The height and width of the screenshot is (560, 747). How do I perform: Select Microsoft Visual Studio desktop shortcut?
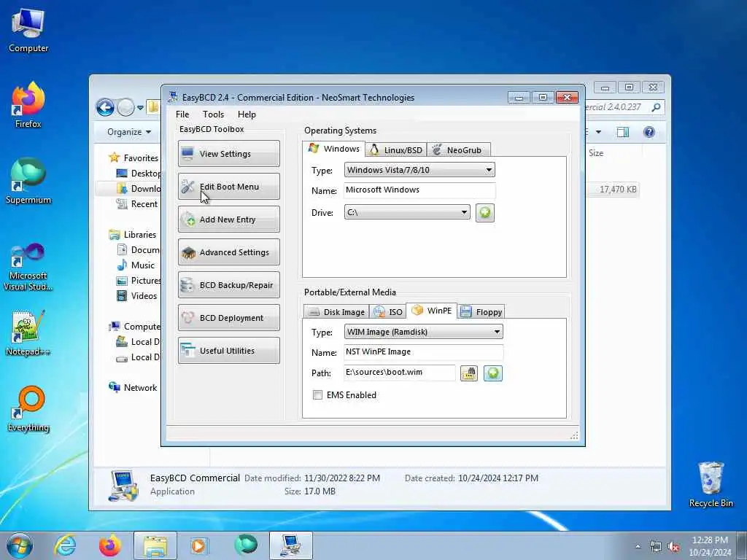click(28, 267)
